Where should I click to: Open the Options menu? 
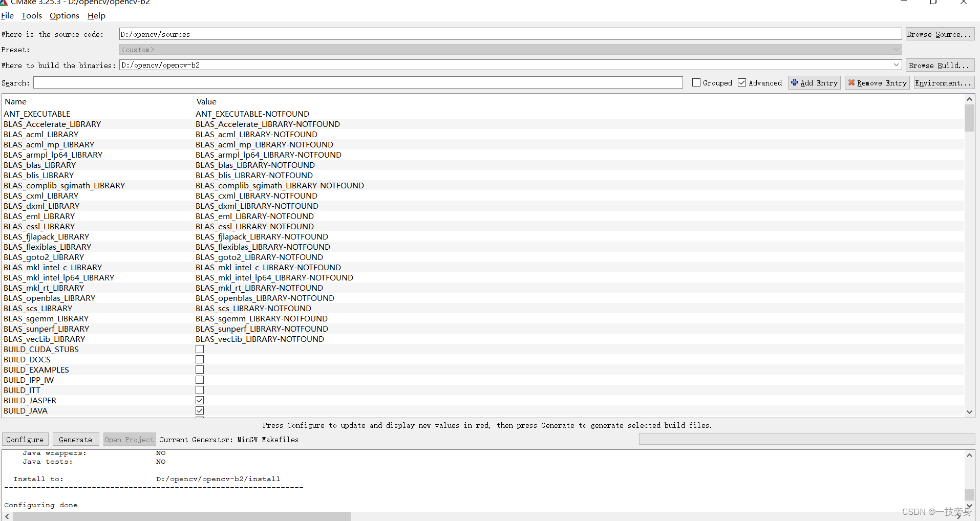(x=63, y=15)
